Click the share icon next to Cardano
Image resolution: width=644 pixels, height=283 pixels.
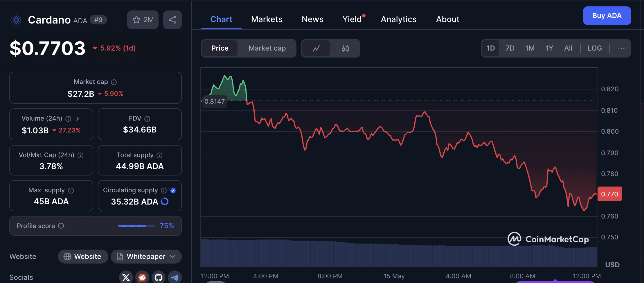(172, 20)
